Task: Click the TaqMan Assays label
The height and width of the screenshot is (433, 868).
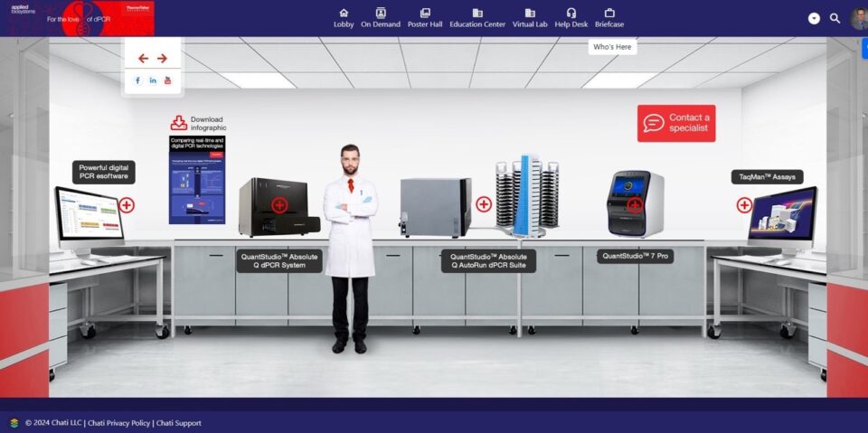Action: click(768, 177)
